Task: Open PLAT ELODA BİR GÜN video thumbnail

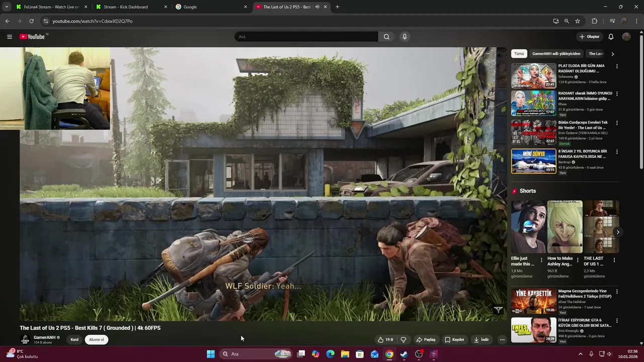Action: pyautogui.click(x=534, y=75)
